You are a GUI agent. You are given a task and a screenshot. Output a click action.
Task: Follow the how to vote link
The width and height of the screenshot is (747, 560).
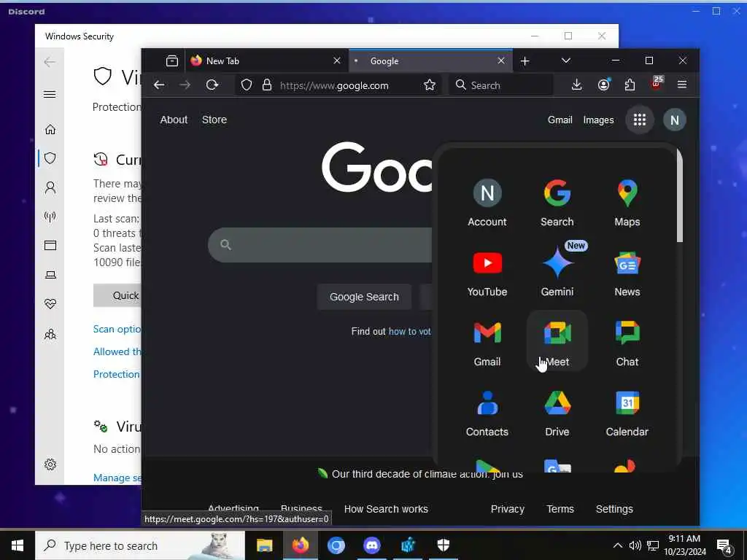[410, 332]
